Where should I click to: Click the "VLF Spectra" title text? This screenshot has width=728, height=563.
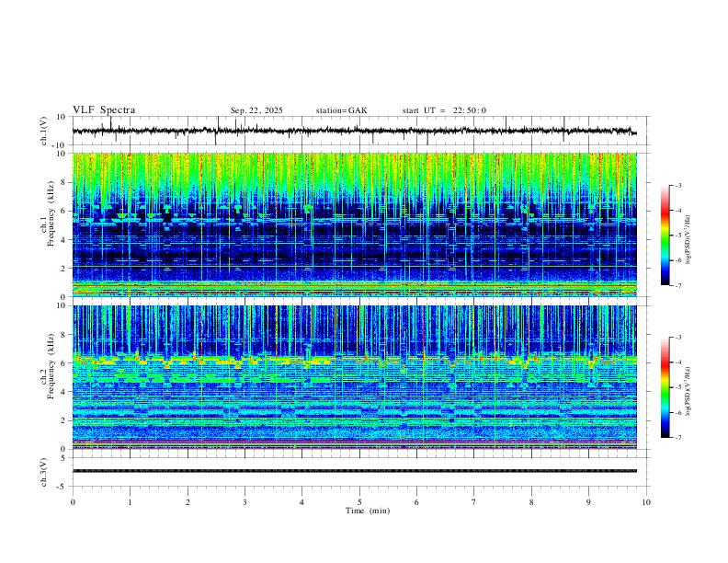click(104, 110)
